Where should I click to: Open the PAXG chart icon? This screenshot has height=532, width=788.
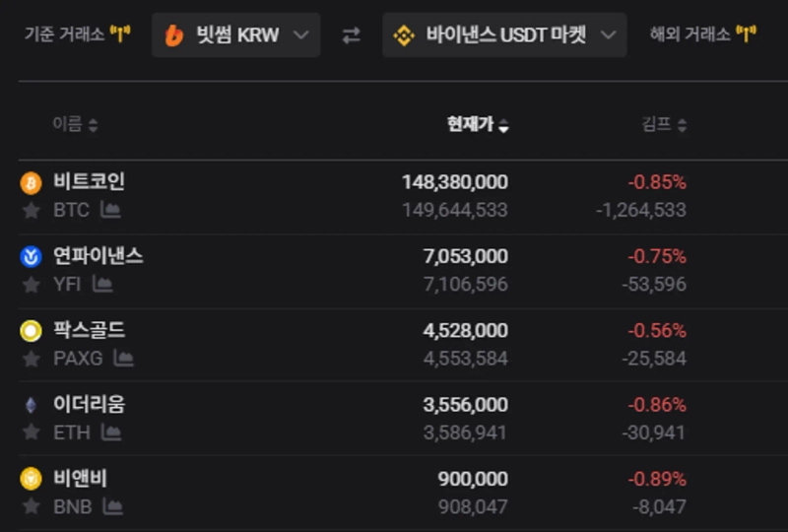pyautogui.click(x=123, y=358)
